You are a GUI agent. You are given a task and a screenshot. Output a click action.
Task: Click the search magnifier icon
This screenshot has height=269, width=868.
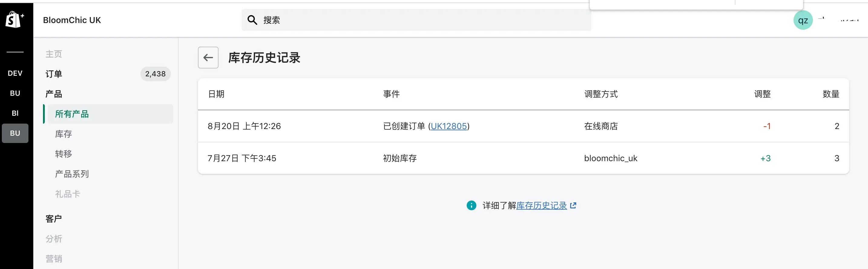[x=252, y=20]
